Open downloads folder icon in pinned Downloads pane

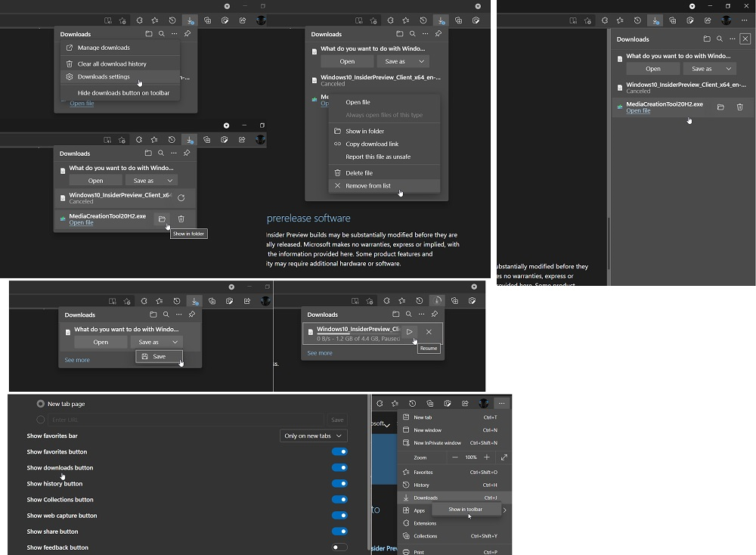click(707, 39)
